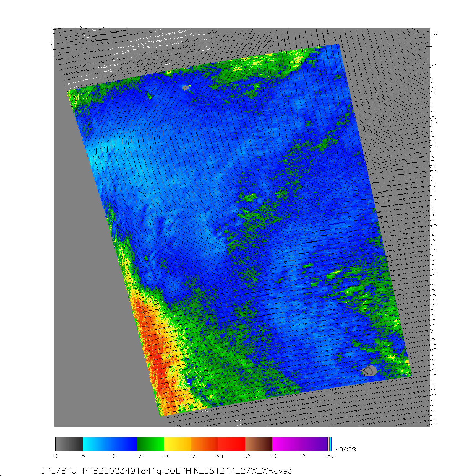Click the red 30–35 knots colorbar segment

pyautogui.click(x=232, y=444)
